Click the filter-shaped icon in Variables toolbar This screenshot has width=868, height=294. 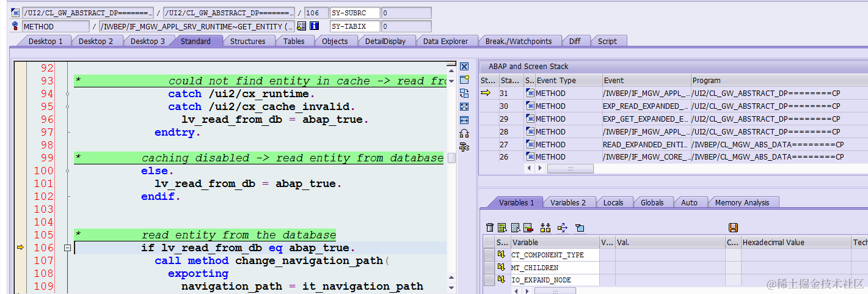(x=580, y=227)
